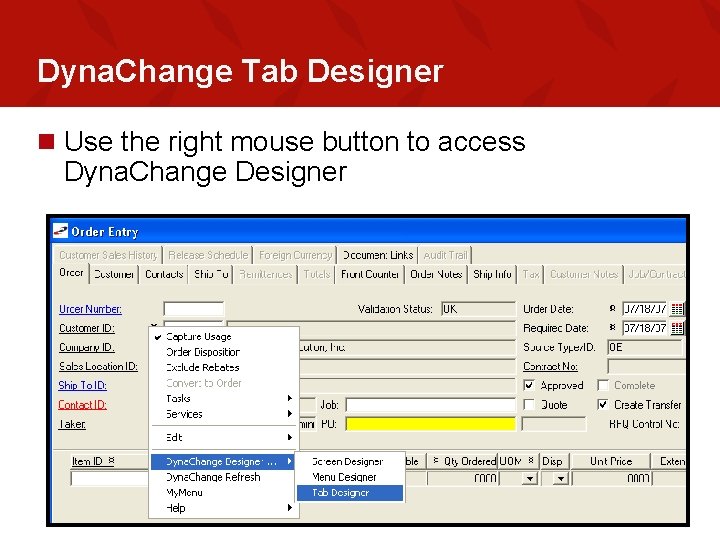Open the UOM dropdown arrow
This screenshot has height=540, width=720.
tap(530, 479)
